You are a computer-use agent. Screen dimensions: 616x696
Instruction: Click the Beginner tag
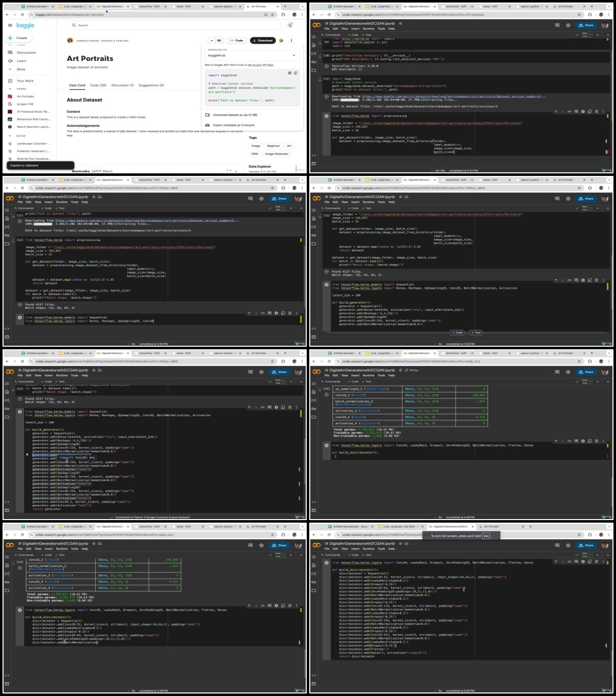pyautogui.click(x=273, y=146)
